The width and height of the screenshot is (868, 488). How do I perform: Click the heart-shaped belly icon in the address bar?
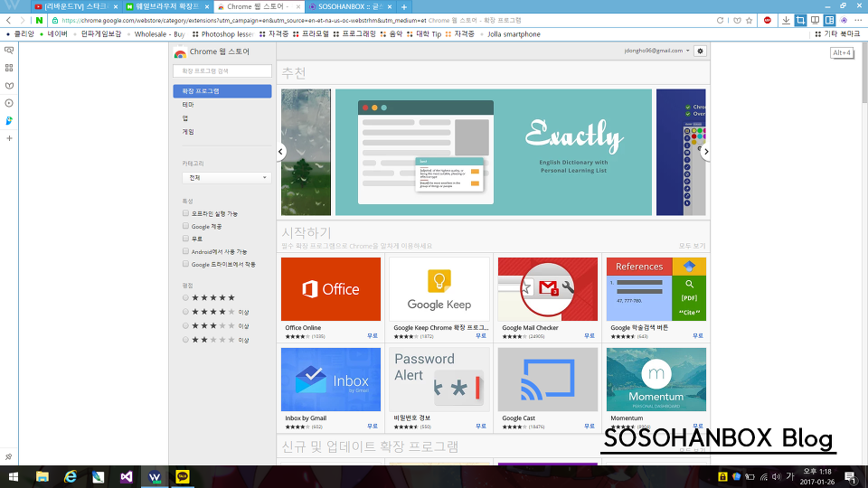click(x=737, y=21)
